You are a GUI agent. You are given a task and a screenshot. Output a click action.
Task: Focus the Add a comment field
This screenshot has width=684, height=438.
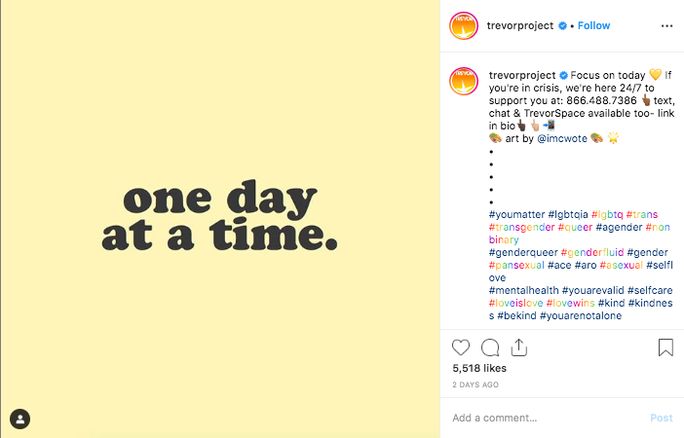(x=545, y=418)
